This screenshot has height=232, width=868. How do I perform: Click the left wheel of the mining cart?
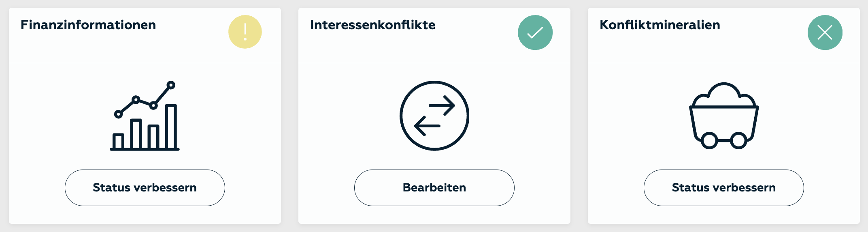click(709, 141)
